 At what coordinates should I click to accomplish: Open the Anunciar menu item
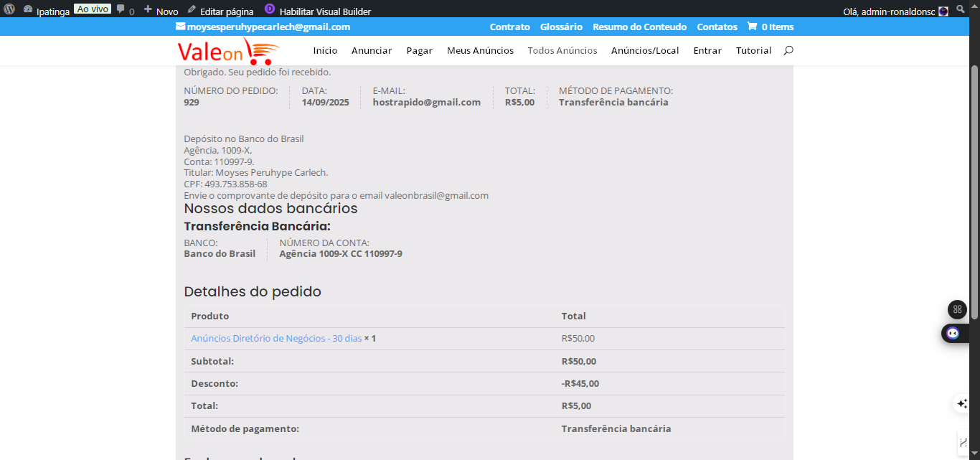click(x=372, y=50)
